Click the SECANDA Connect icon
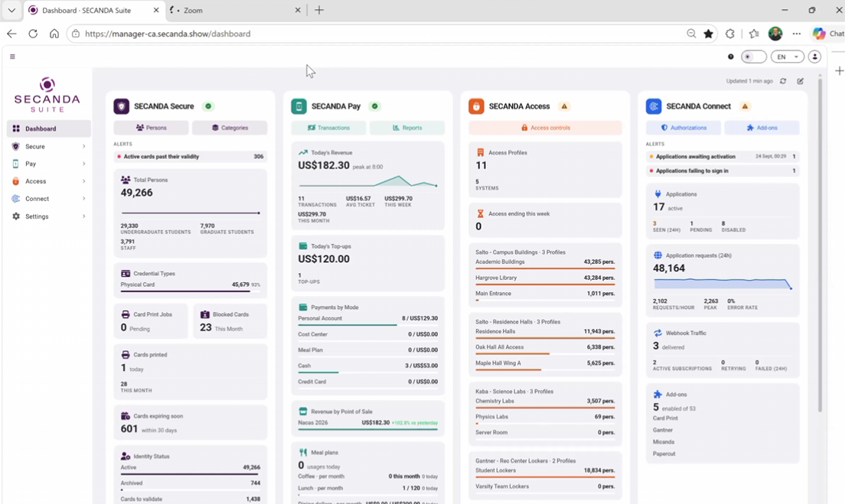This screenshot has width=845, height=504. coord(654,106)
